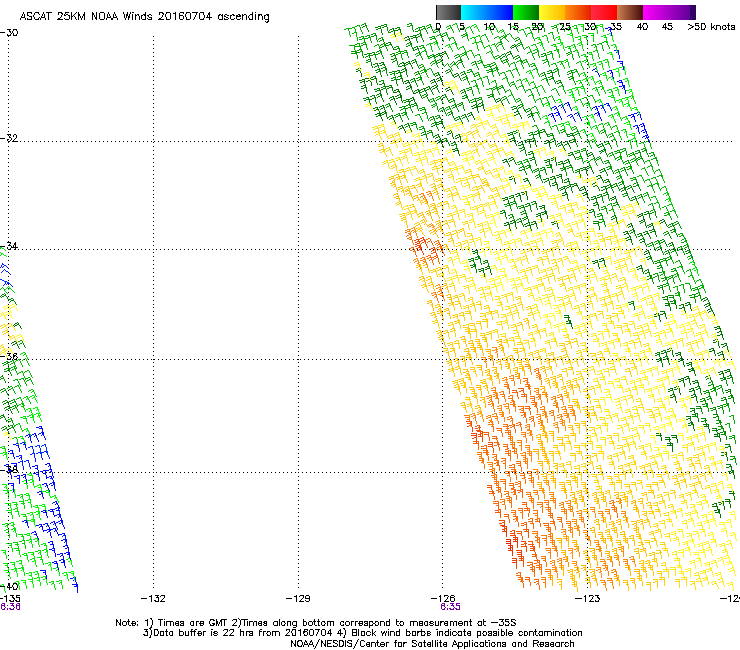Image resolution: width=740 pixels, height=650 pixels.
Task: Click the '-32' latitude axis label
Action: [9, 138]
